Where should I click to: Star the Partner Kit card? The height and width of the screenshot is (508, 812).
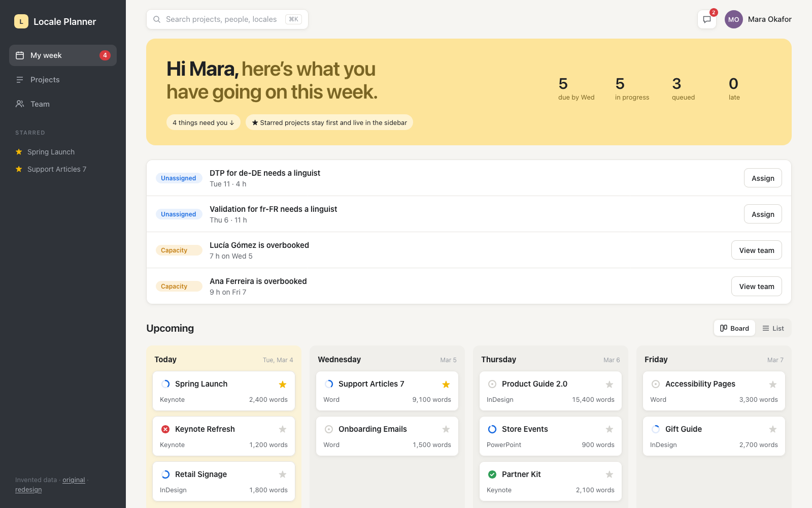(610, 474)
